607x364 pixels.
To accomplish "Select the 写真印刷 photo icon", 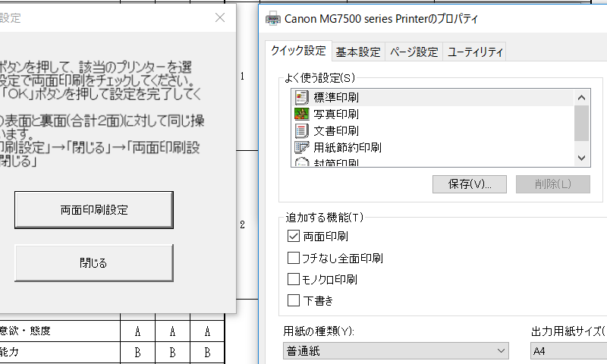I will [x=301, y=114].
